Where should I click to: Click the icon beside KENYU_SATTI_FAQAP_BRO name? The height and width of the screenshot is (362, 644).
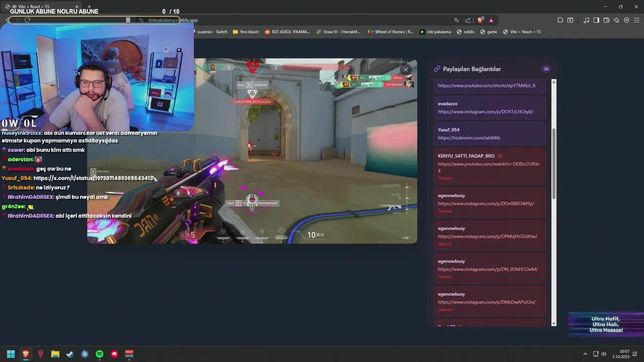(500, 156)
